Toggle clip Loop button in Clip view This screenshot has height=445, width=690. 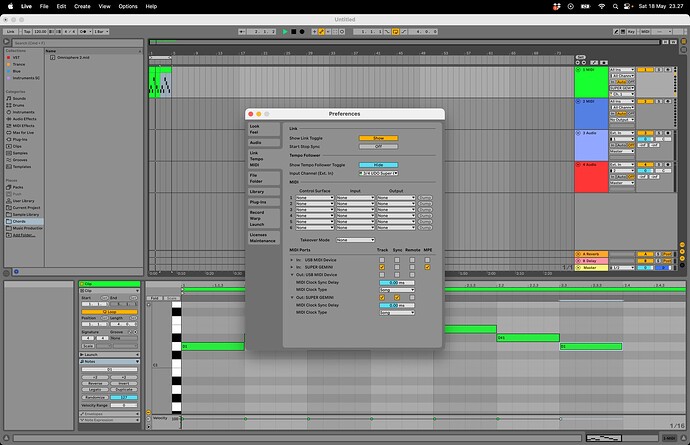click(109, 312)
